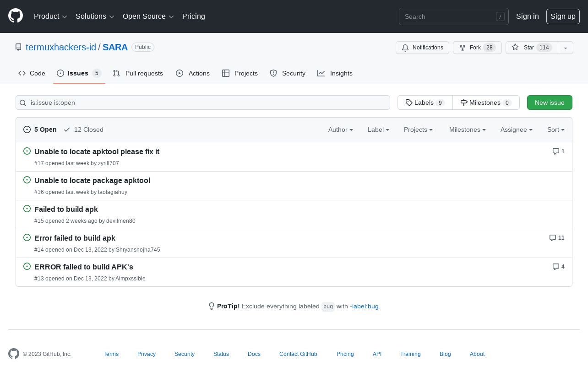Open the Label filter dropdown
The height and width of the screenshot is (382, 588).
(378, 129)
